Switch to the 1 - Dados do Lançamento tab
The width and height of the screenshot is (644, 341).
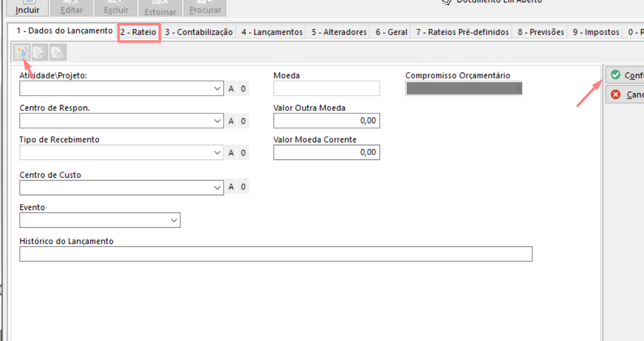pos(64,31)
